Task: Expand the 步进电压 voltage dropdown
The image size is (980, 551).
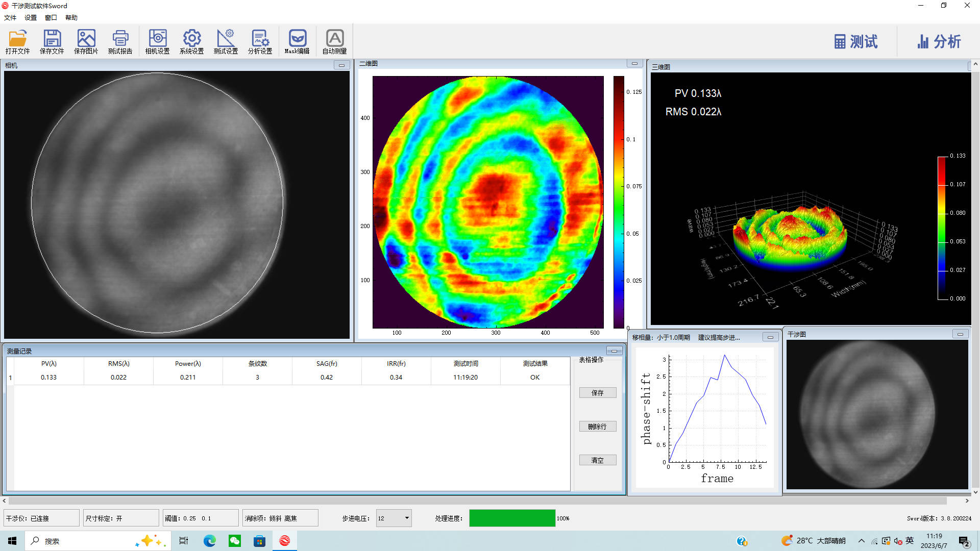Action: pos(406,518)
